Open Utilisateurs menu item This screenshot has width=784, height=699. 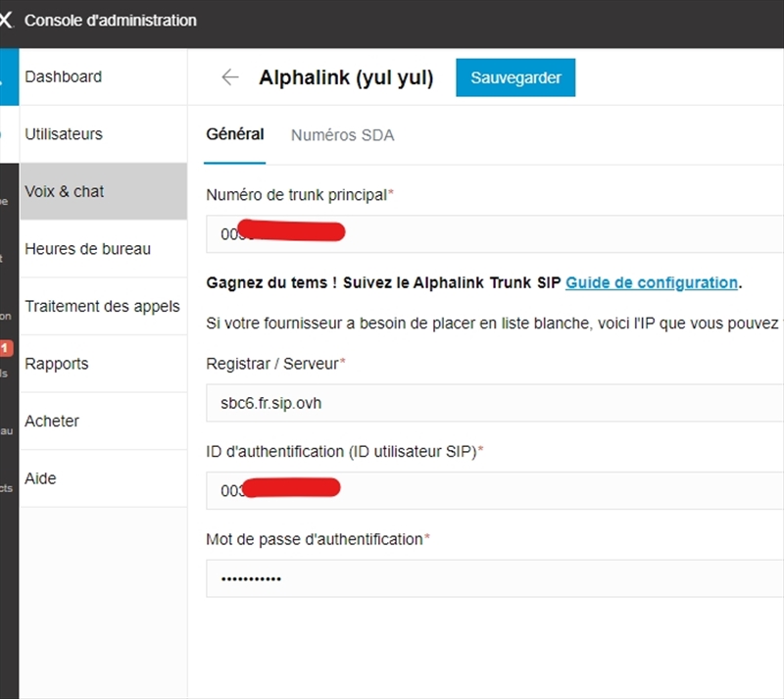click(64, 134)
